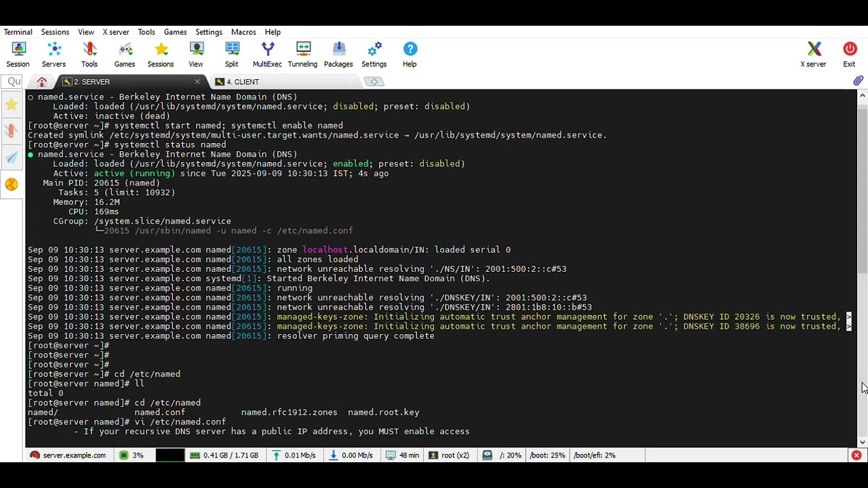
Task: Open the Session toolbar icon
Action: [x=18, y=54]
